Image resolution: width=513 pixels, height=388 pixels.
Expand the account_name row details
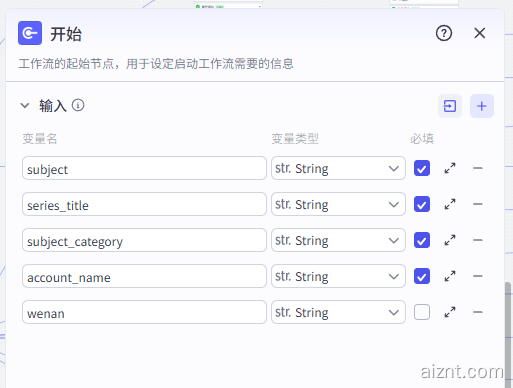(450, 276)
